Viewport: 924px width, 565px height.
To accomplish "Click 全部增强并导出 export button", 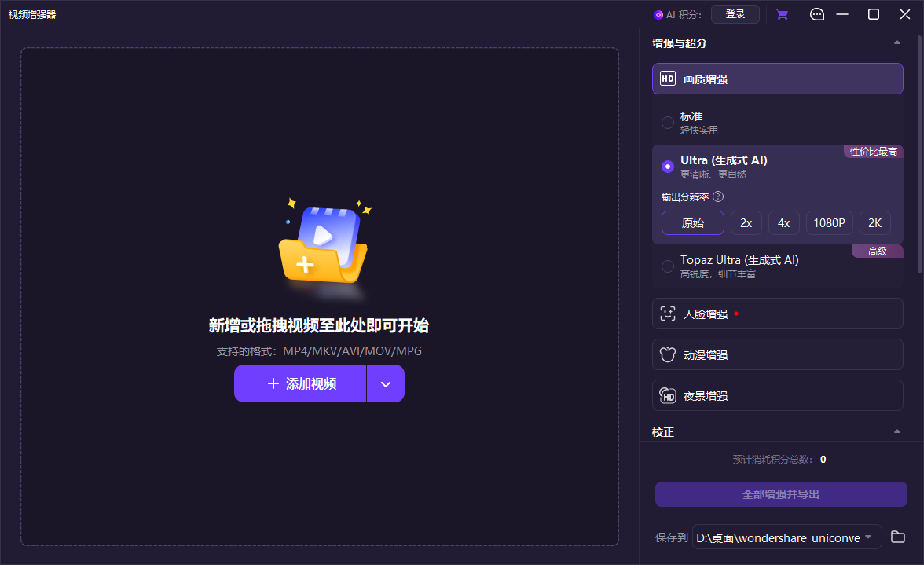I will [x=781, y=494].
